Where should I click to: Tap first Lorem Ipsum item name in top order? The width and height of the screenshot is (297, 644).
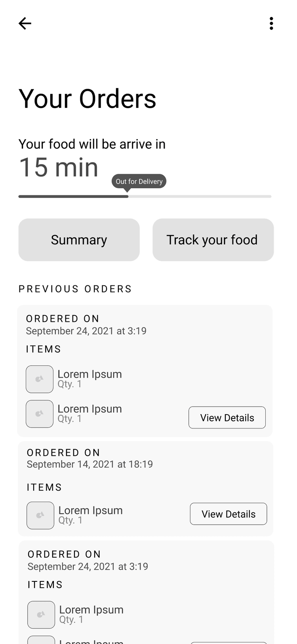pos(90,374)
